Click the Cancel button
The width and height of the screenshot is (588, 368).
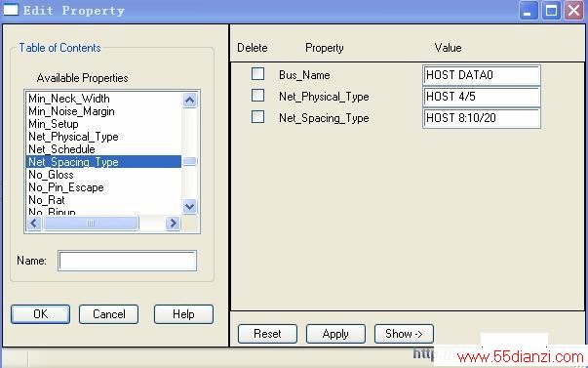click(x=109, y=314)
